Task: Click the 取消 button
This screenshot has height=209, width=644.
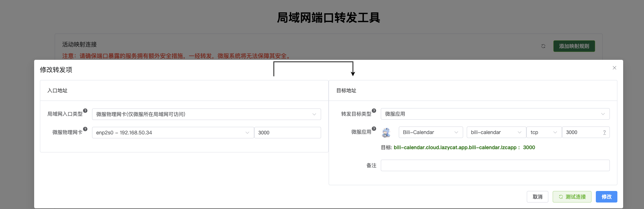Action: pyautogui.click(x=538, y=197)
